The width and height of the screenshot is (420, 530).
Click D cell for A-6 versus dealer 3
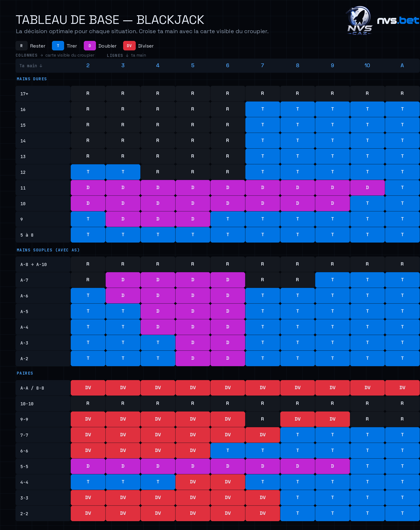[x=123, y=295]
